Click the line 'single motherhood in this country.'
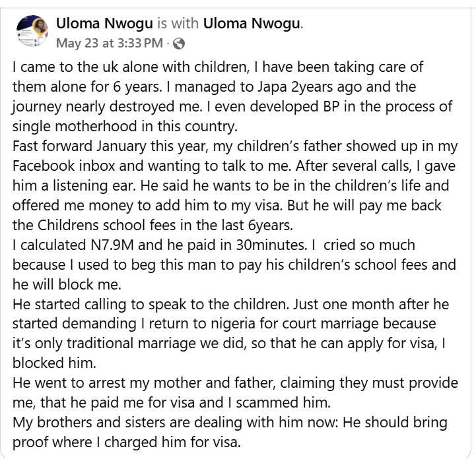This screenshot has width=476, height=459. coord(125,127)
